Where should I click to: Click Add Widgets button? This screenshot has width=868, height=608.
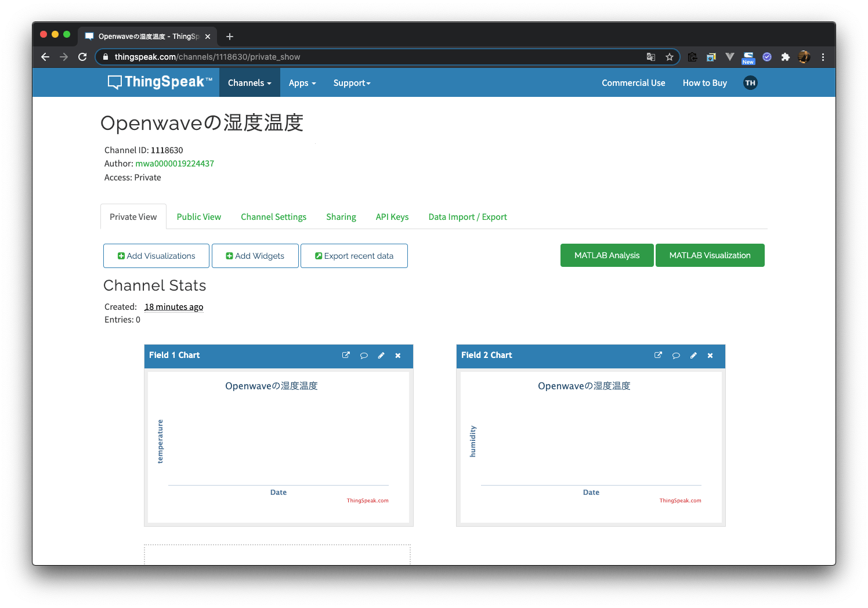tap(255, 256)
